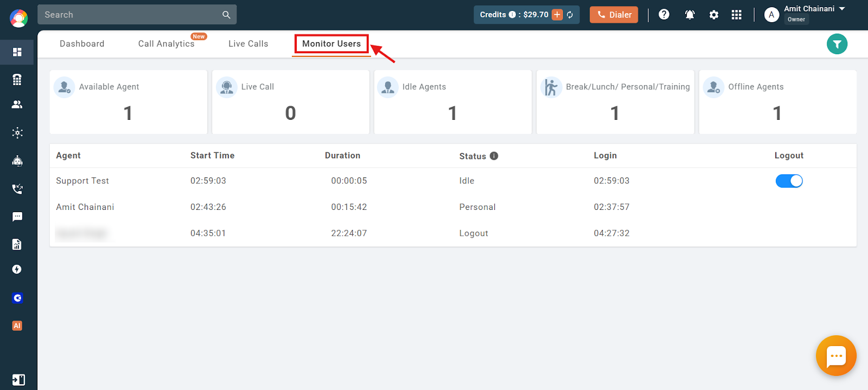Screen dimensions: 868x390
Task: Click the search magnifier icon
Action: coord(226,15)
